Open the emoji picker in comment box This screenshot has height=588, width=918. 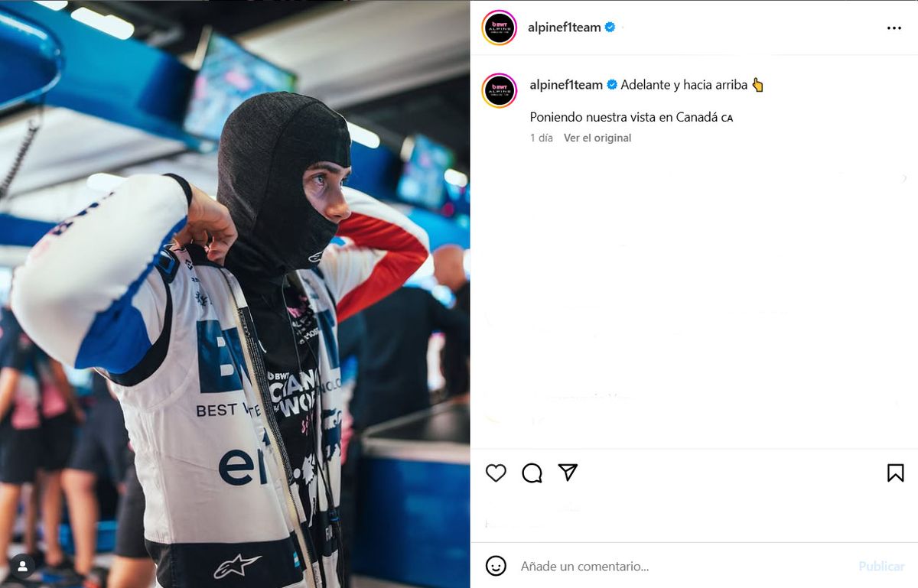496,566
